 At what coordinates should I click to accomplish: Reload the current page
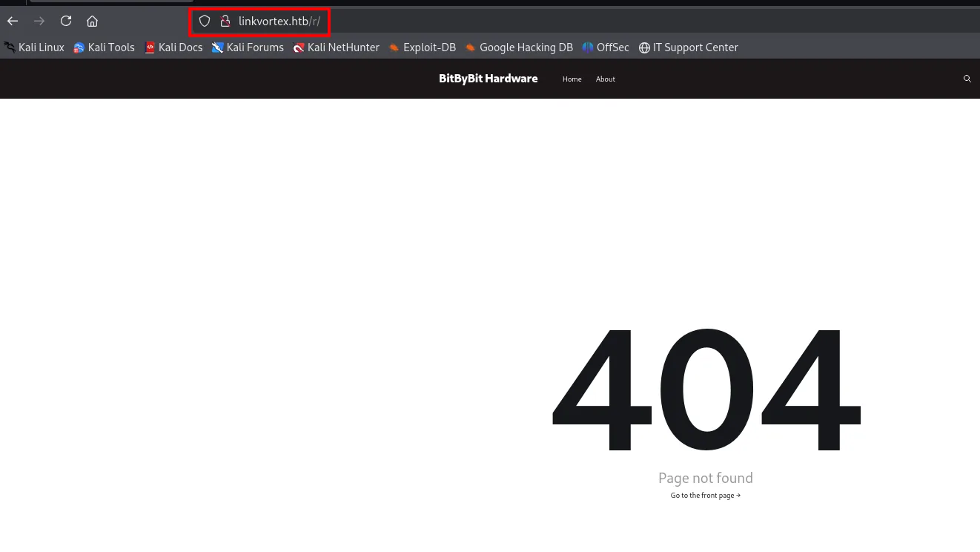point(66,21)
